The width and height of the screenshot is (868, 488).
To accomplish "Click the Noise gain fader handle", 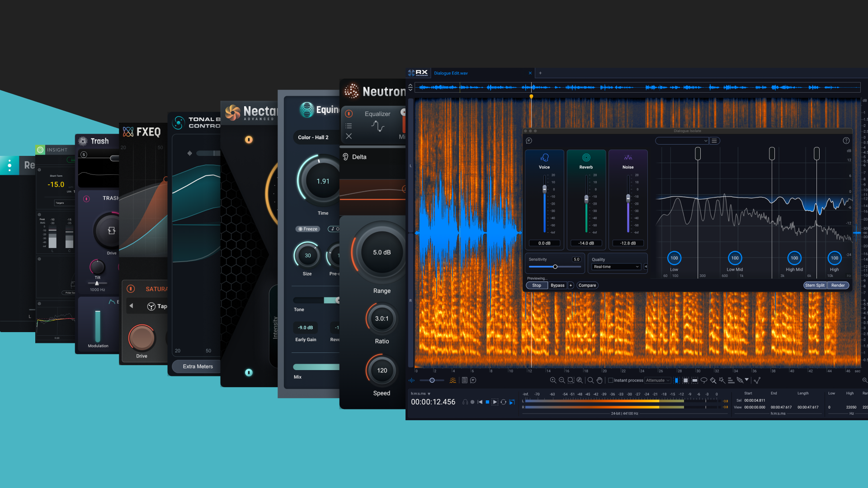I will click(x=628, y=198).
